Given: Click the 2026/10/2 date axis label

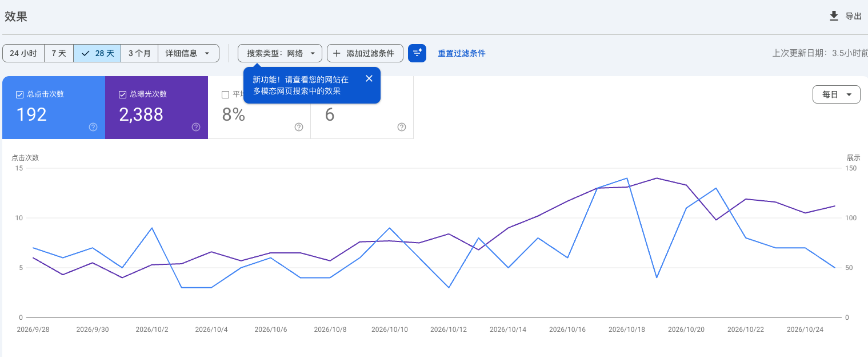Looking at the screenshot, I should point(152,330).
